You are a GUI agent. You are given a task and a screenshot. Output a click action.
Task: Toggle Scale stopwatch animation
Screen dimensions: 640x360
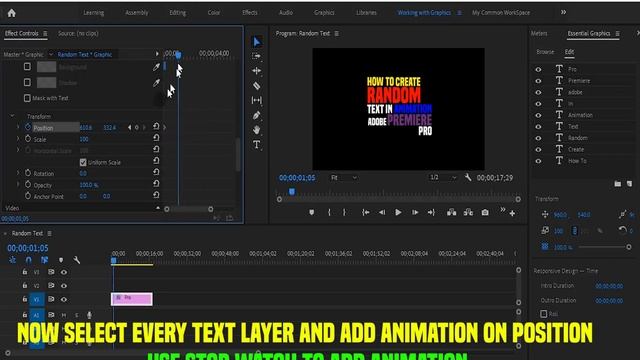(x=28, y=139)
